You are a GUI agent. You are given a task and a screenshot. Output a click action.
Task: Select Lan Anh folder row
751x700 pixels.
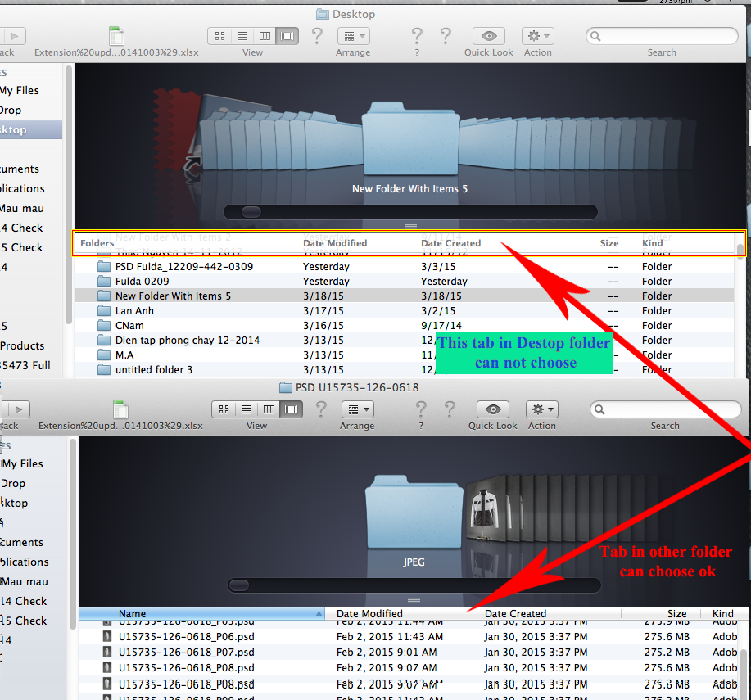[405, 311]
